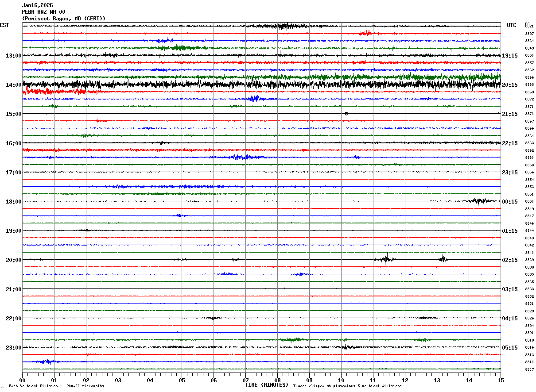The width and height of the screenshot is (536, 392).
Task: Select the 23:00 CST time label
Action: coord(14,348)
